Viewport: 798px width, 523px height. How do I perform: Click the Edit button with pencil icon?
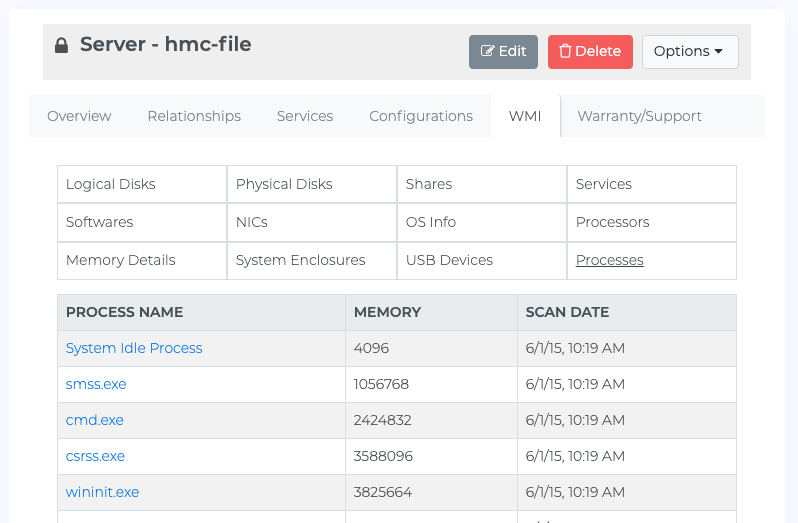503,52
